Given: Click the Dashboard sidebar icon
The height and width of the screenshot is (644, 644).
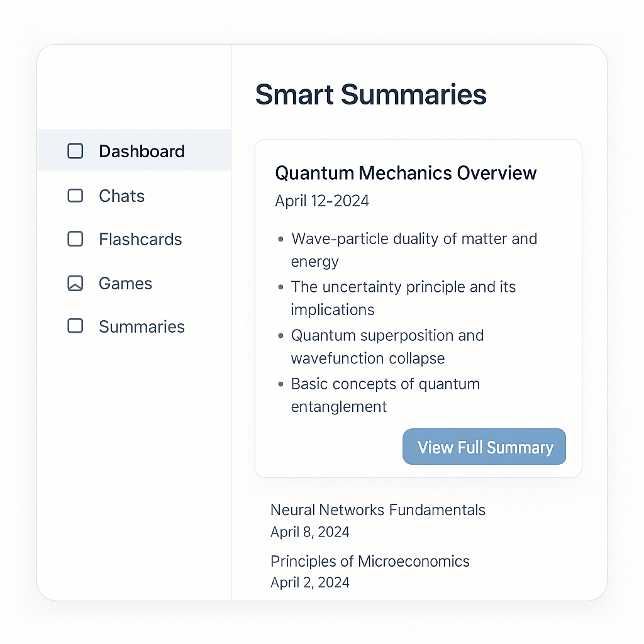Looking at the screenshot, I should (75, 151).
